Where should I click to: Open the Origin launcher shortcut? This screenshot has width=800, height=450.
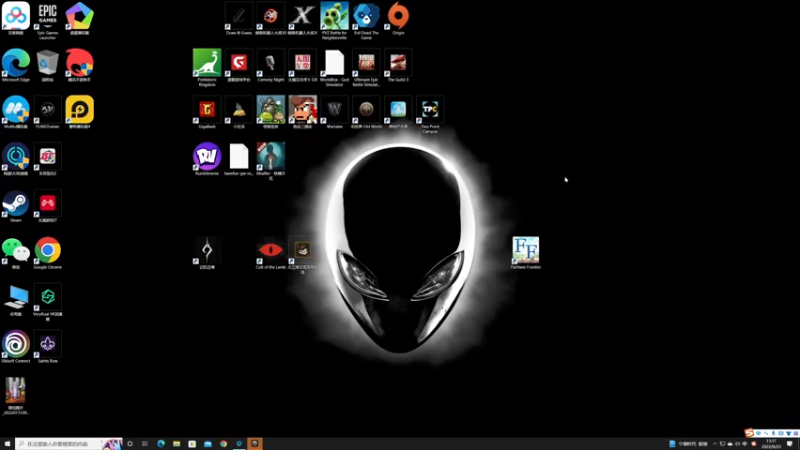click(x=398, y=18)
